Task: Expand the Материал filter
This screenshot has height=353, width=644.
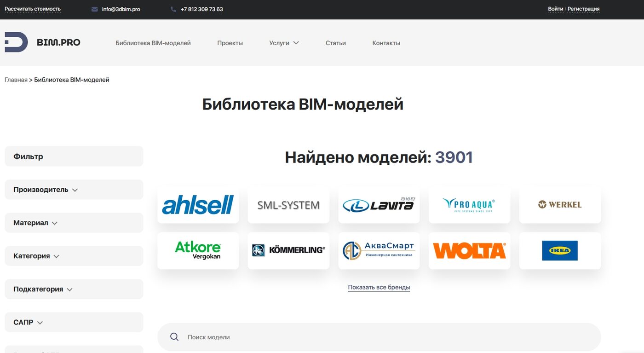Action: pyautogui.click(x=74, y=223)
